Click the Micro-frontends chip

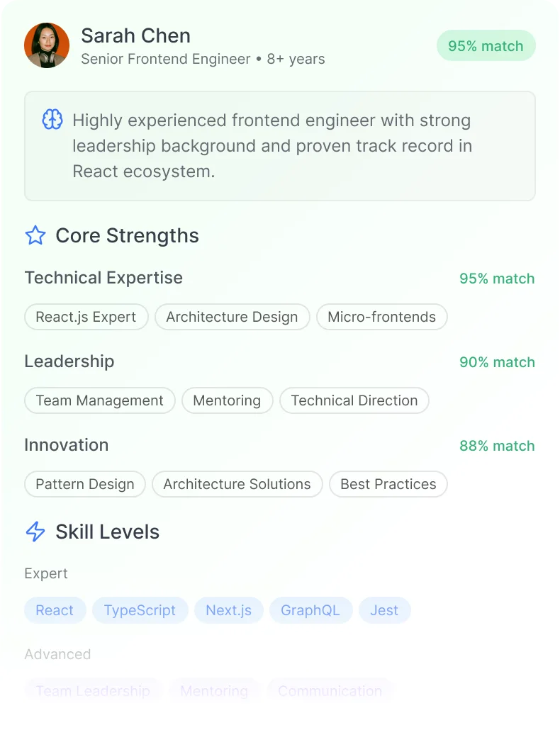click(x=381, y=317)
